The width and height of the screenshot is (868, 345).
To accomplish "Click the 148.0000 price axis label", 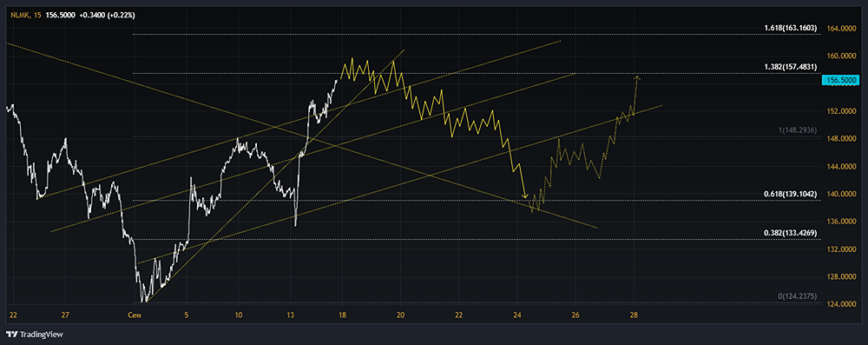I will coord(841,139).
